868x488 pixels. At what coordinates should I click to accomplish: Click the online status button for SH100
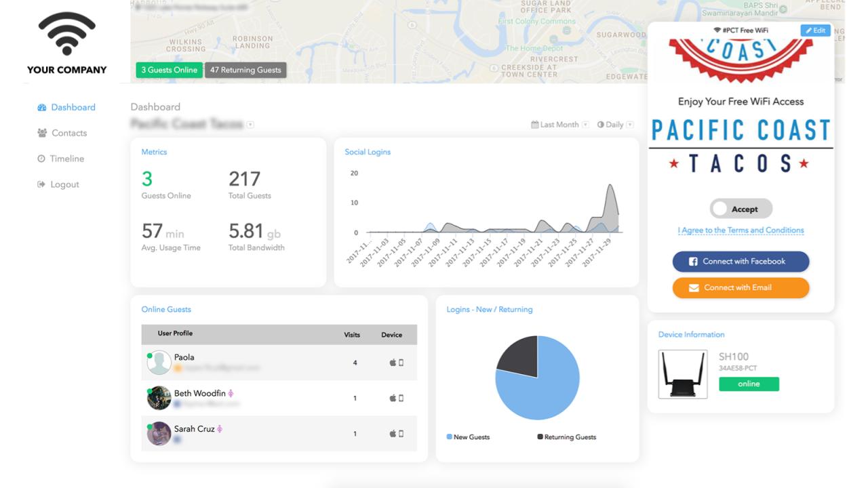pos(749,384)
